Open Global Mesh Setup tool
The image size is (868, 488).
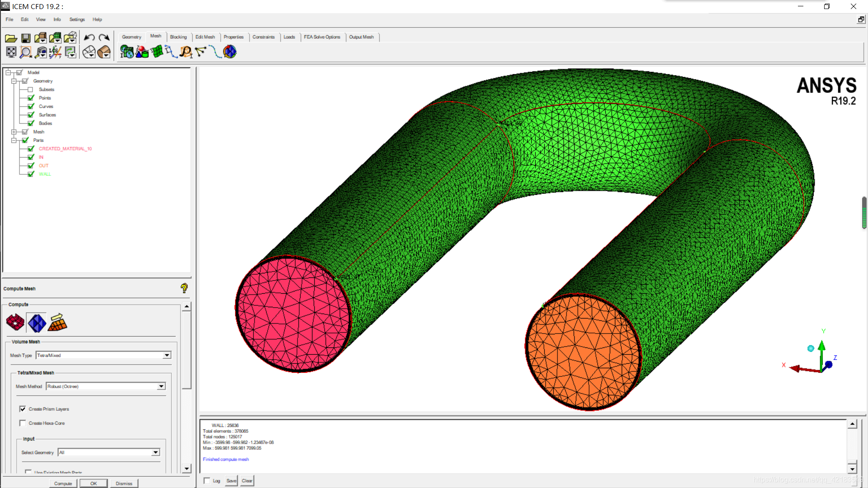127,52
